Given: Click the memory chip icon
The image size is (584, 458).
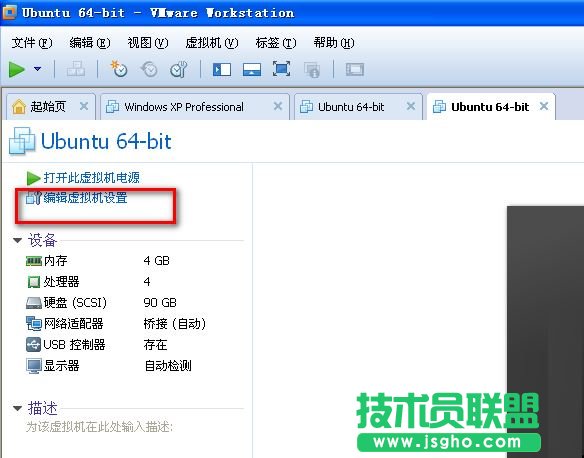Looking at the screenshot, I should point(34,261).
